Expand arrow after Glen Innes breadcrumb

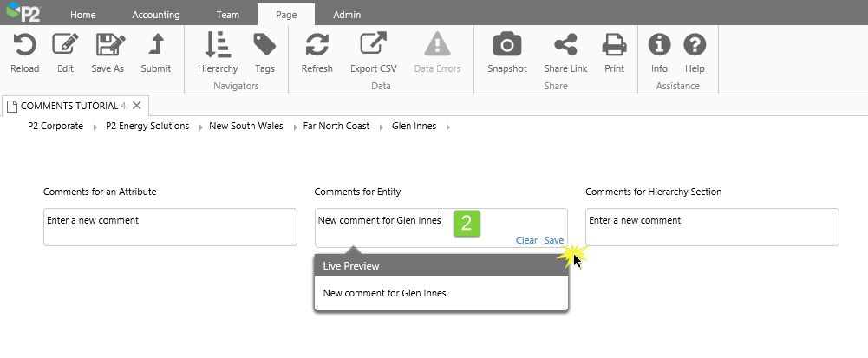tap(447, 127)
